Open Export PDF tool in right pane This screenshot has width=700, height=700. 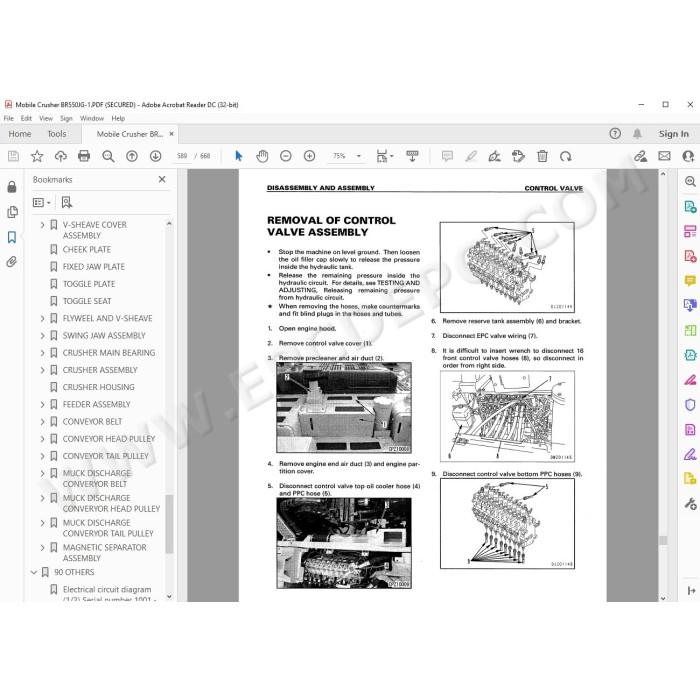pyautogui.click(x=690, y=207)
